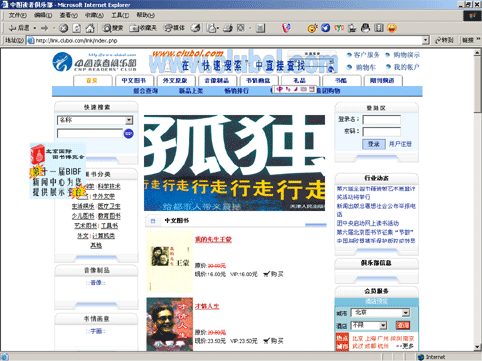Screen dimensions: 482x361
Task: Open the 城市 city dropdown showing 北京
Action: [x=381, y=313]
